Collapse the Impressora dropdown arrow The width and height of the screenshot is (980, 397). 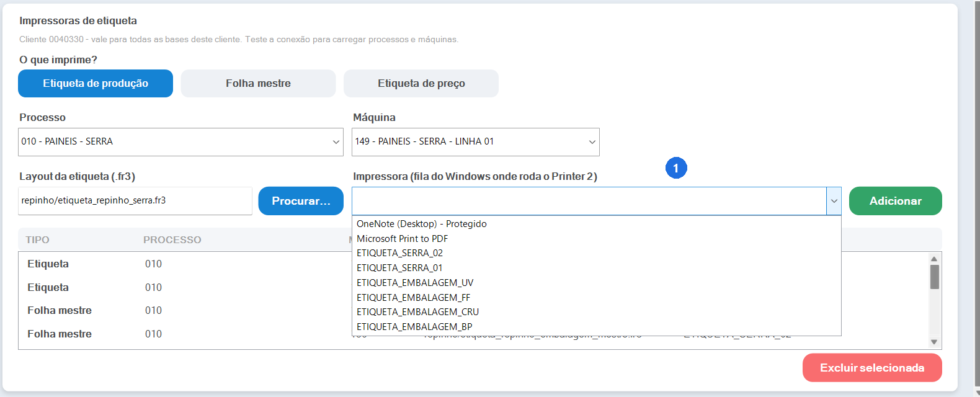(834, 201)
